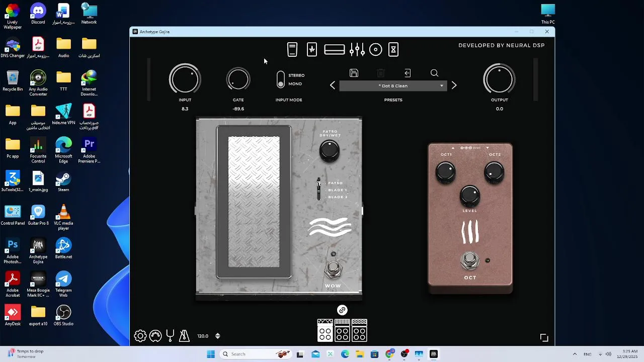Click the tempo 120.0 up/down stepper
Screen dimensions: 644x362
[217, 336]
